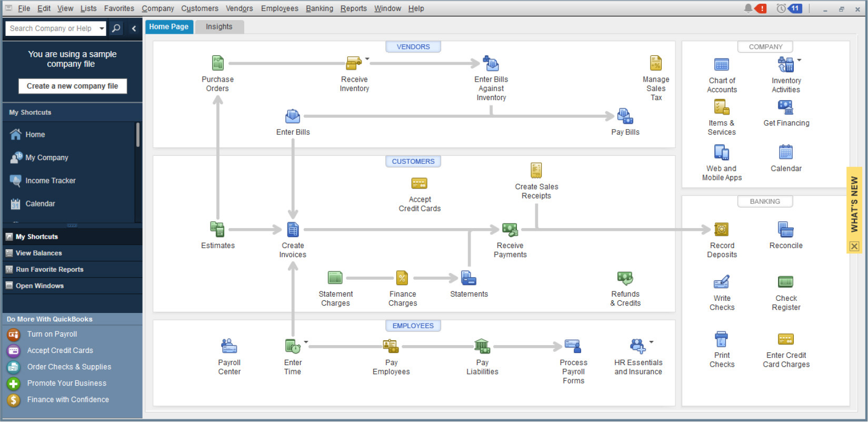Viewport: 868px width, 422px height.
Task: Launch the Pay Bills icon
Action: (625, 116)
